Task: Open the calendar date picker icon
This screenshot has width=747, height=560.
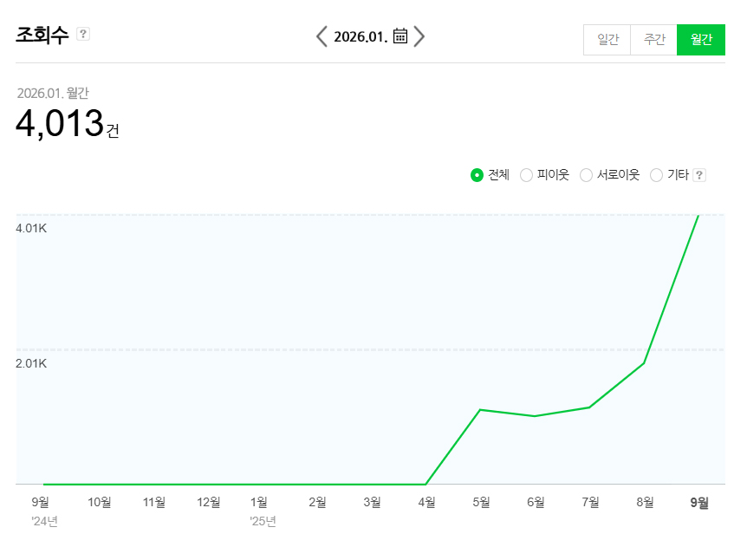Action: (x=400, y=36)
